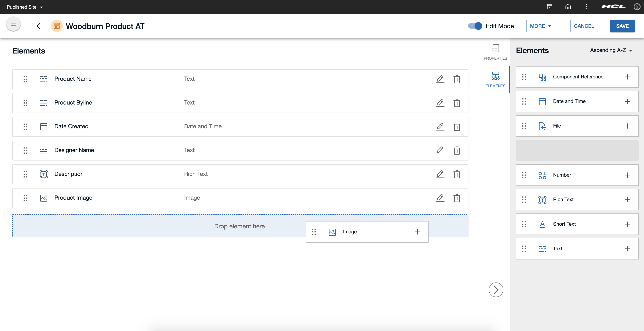Click the 'Rich Text' type of Description
This screenshot has width=644, height=331.
196,174
